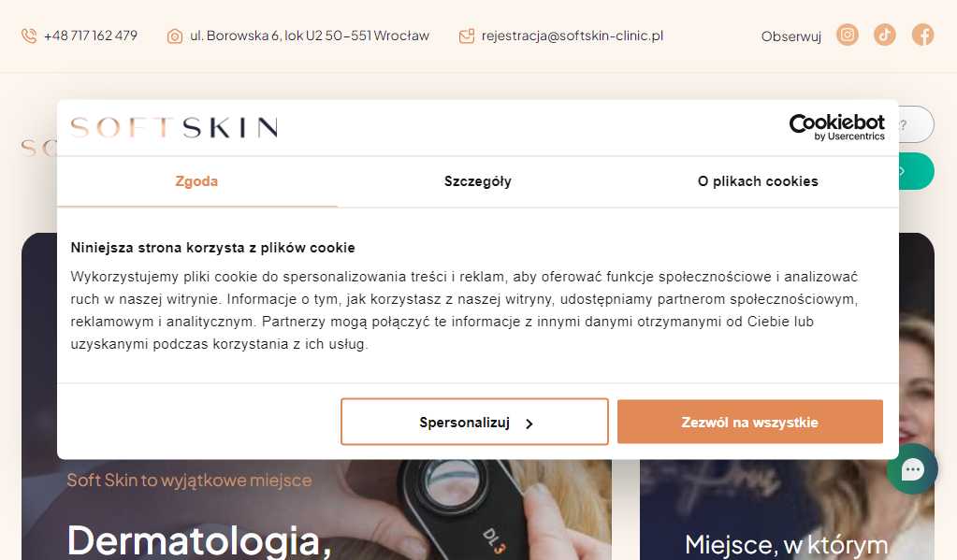
Task: Click rejestracja@softskin-clinic.pl email link
Action: tap(573, 36)
